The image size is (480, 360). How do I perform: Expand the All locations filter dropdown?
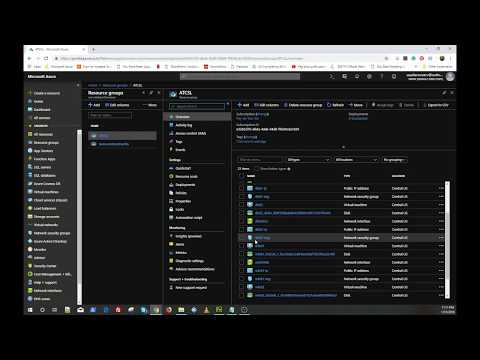[356, 160]
